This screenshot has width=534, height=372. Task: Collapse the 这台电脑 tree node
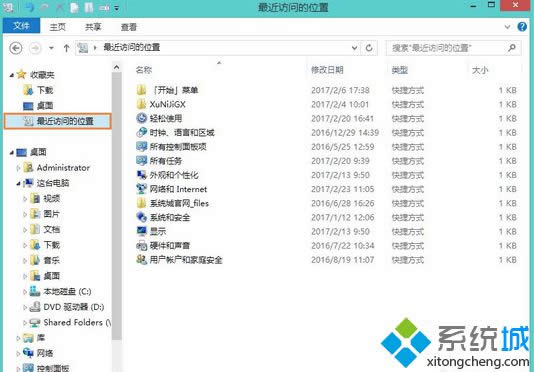click(x=18, y=183)
